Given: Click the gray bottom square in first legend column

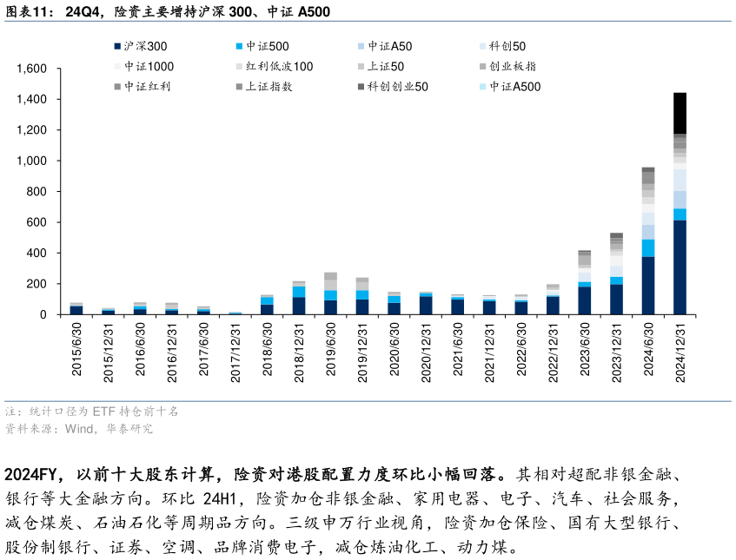Looking at the screenshot, I should click(116, 86).
